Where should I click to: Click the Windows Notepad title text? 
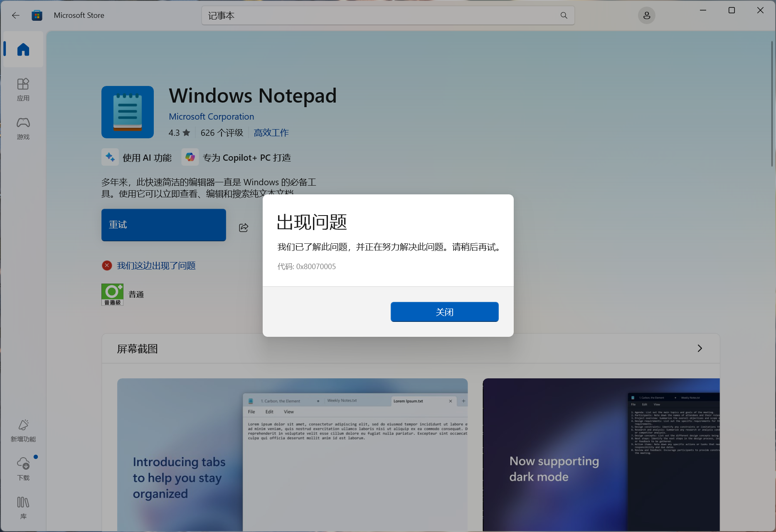click(x=253, y=96)
